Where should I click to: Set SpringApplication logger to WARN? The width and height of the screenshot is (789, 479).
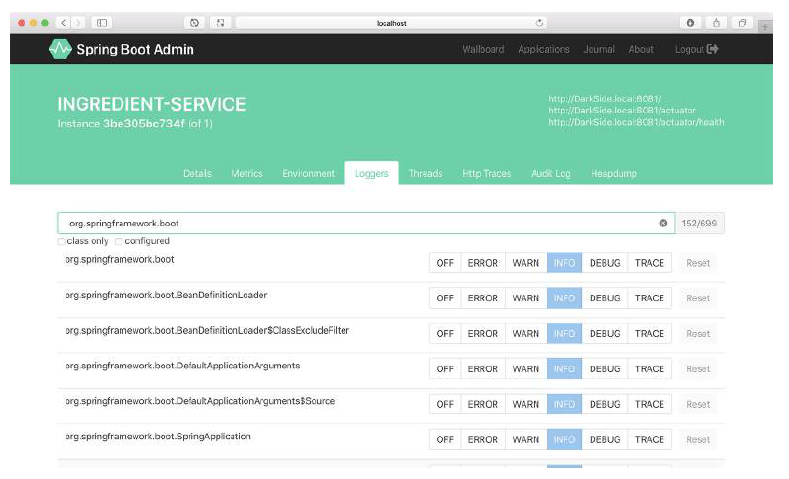(525, 439)
